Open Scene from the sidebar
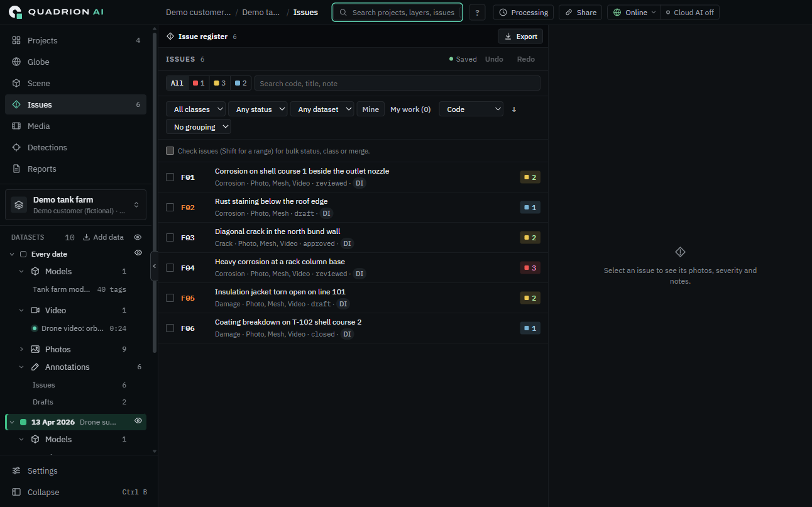 [x=75, y=83]
